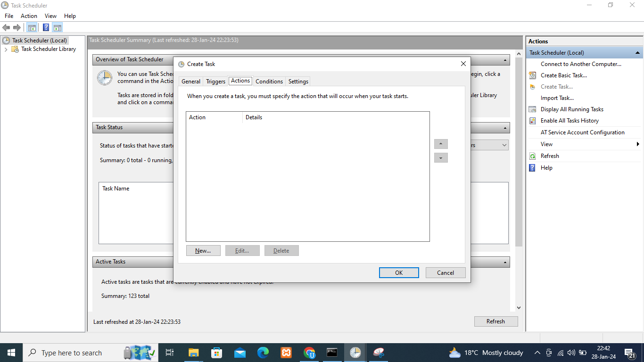
Task: Click the Edit... action button
Action: point(242,251)
